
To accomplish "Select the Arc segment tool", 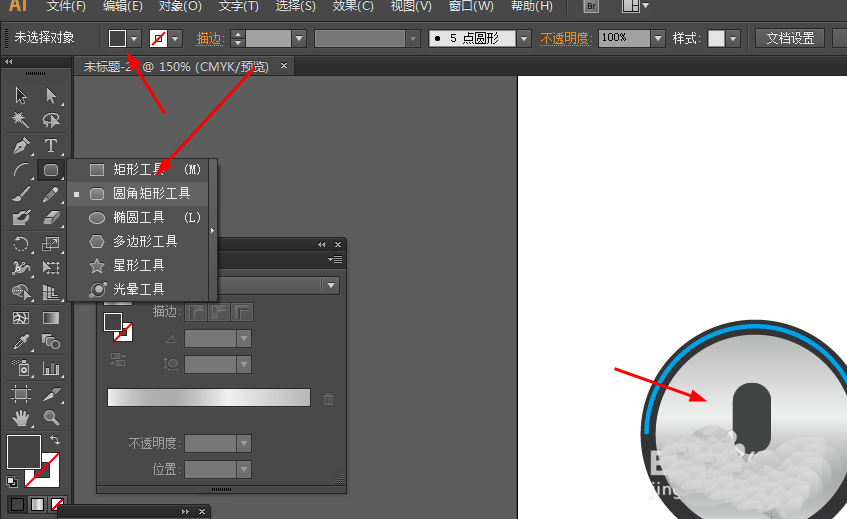I will pyautogui.click(x=21, y=170).
